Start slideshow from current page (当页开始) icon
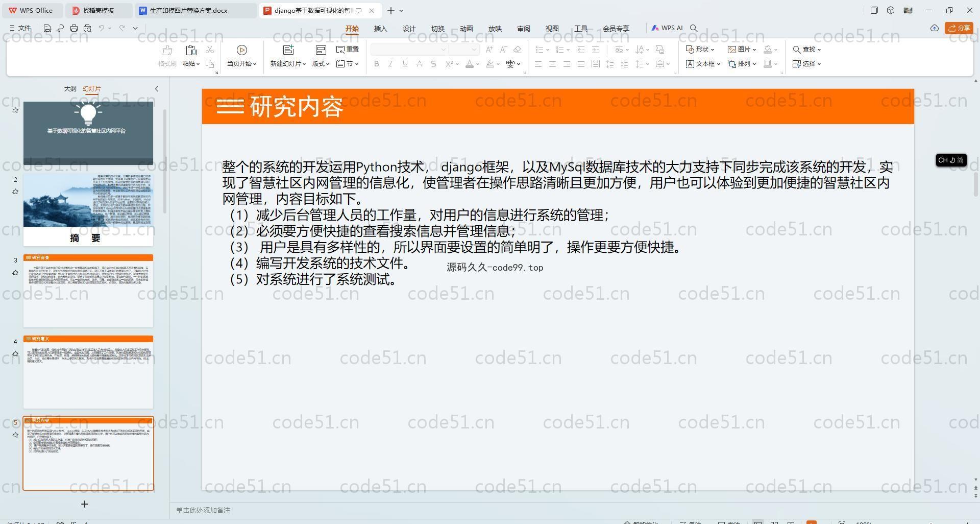Viewport: 980px width, 524px height. (242, 50)
